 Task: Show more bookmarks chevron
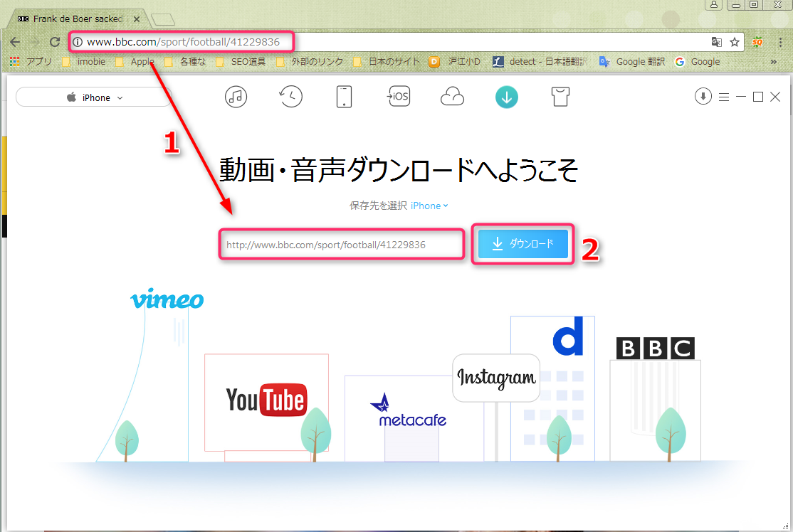(773, 62)
